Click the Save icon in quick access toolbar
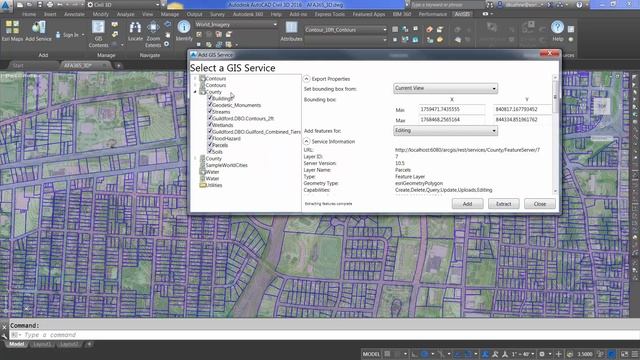The height and width of the screenshot is (360, 640). pos(40,5)
